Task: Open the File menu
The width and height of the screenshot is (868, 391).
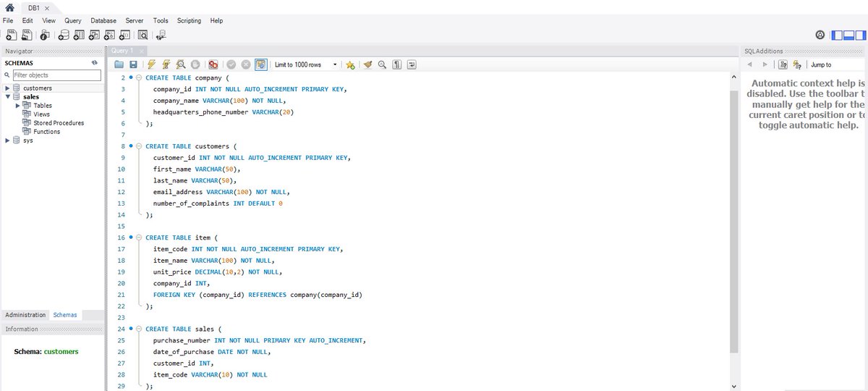Action: point(8,21)
